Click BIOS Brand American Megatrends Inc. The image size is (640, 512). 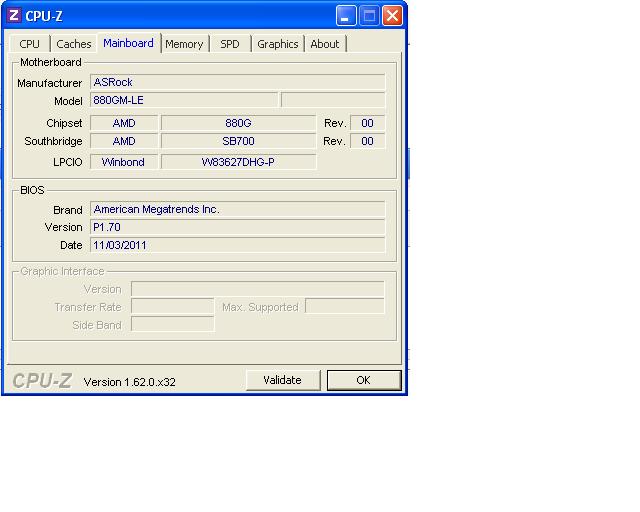click(x=238, y=209)
